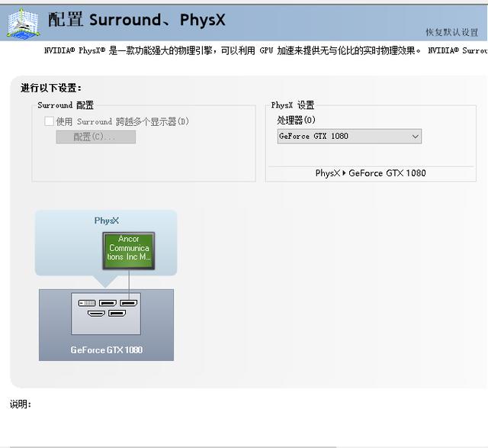Enable Surround span displays checkbox
The height and width of the screenshot is (448, 488).
pos(49,121)
